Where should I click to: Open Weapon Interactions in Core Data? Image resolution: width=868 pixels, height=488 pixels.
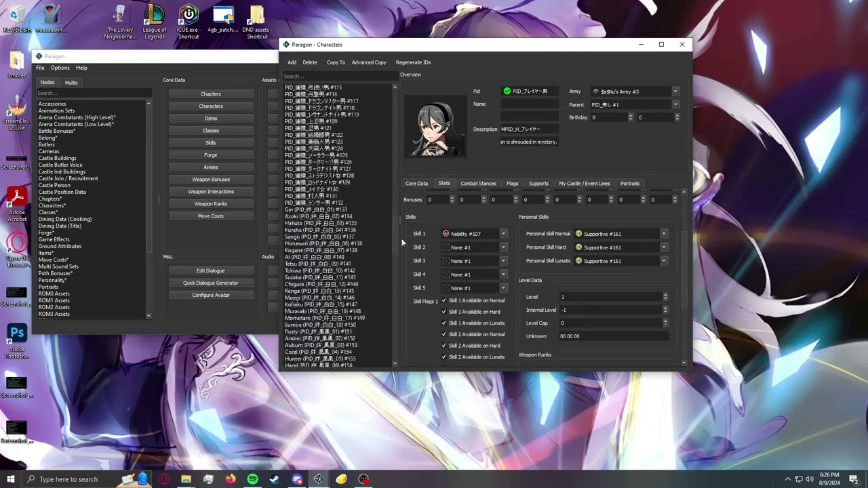(x=211, y=192)
